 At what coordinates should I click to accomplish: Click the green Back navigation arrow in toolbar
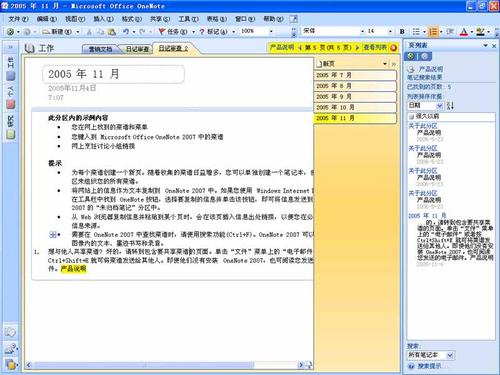click(10, 32)
